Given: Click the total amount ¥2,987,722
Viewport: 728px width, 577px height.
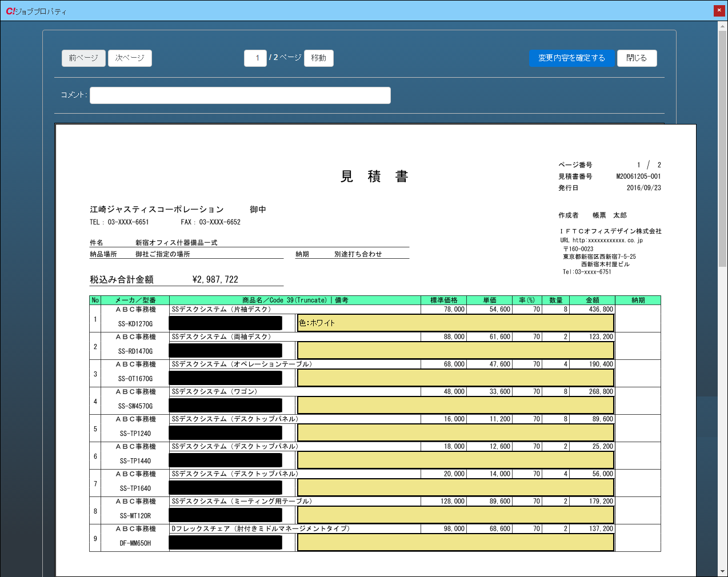Looking at the screenshot, I should point(215,279).
